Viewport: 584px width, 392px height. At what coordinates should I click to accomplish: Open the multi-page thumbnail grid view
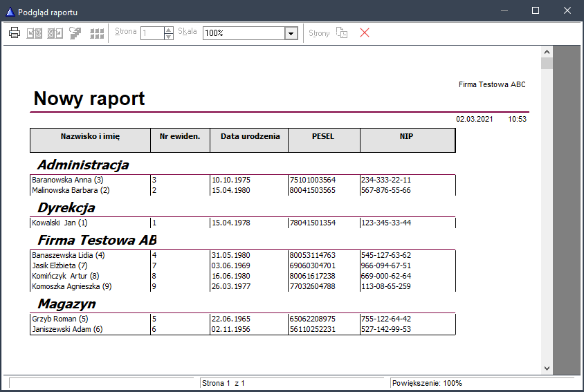97,33
